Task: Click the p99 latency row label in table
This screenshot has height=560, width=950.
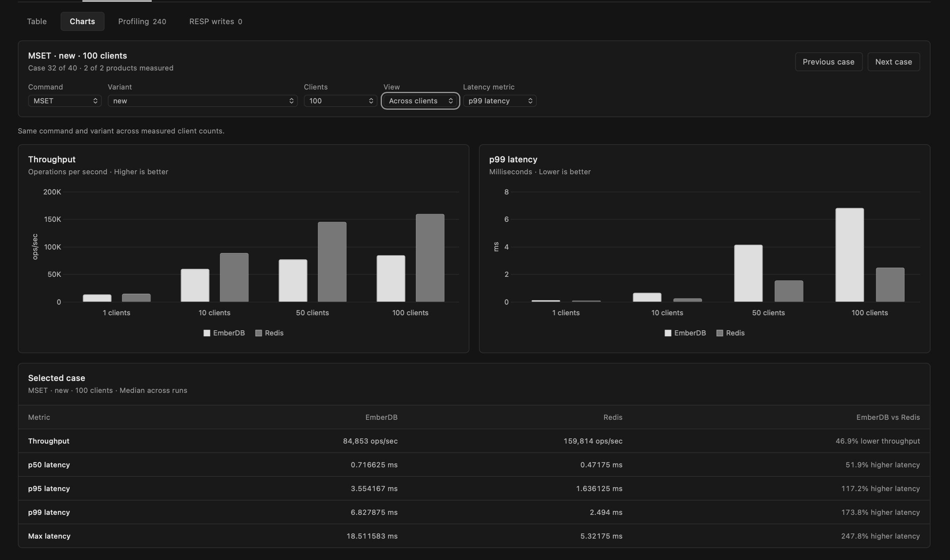Action: (x=49, y=512)
